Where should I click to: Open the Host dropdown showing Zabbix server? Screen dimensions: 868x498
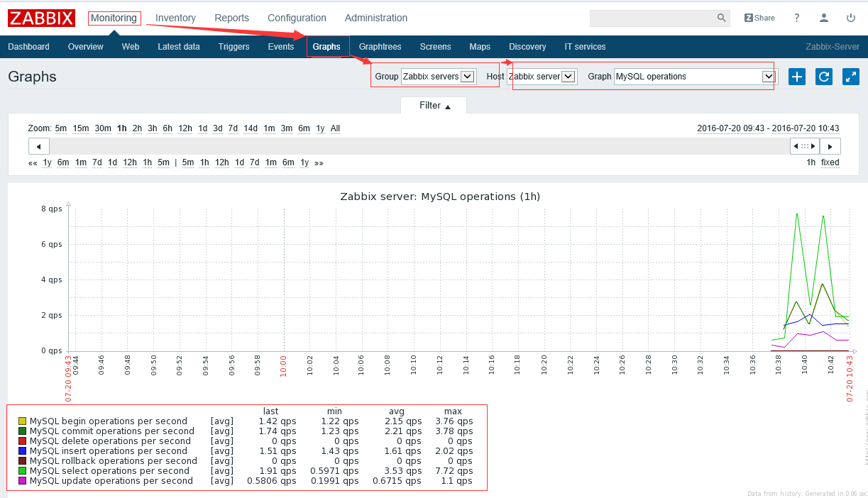coord(543,76)
